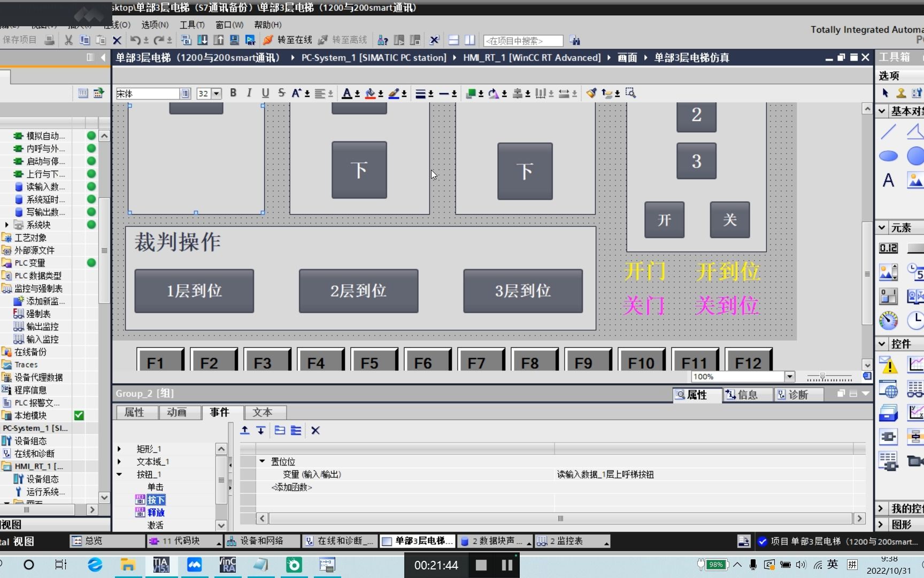
Task: Download to device icon
Action: [x=202, y=40]
